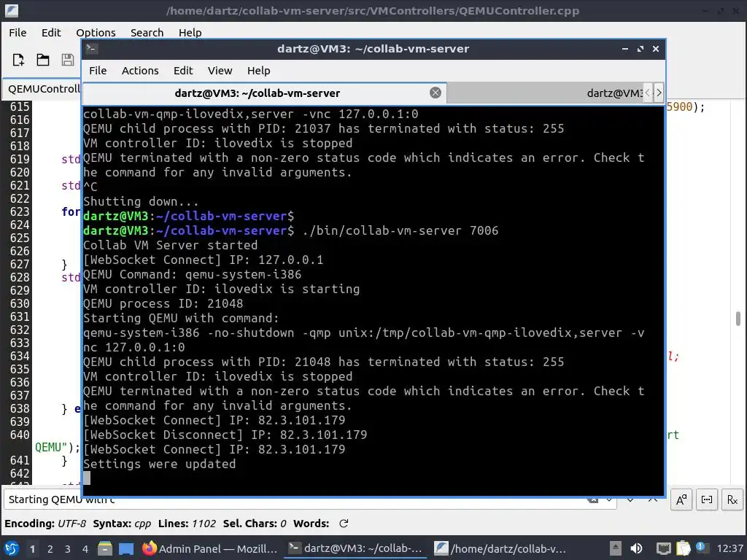This screenshot has height=560, width=747.
Task: Click terminal line './bin/collab-vm-server 7006'
Action: [400, 230]
